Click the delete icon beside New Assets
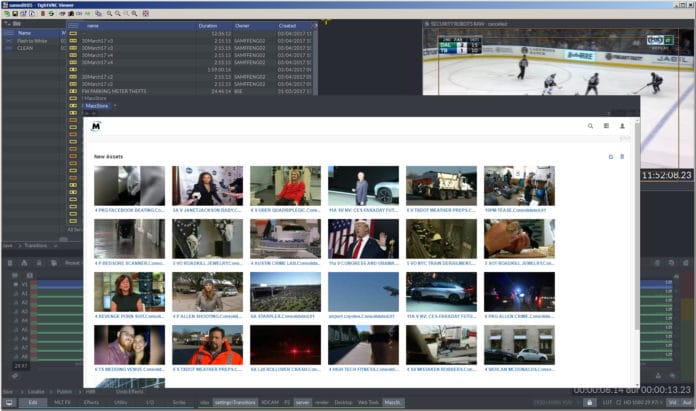Screen dimensions: 696x411 tap(622, 157)
